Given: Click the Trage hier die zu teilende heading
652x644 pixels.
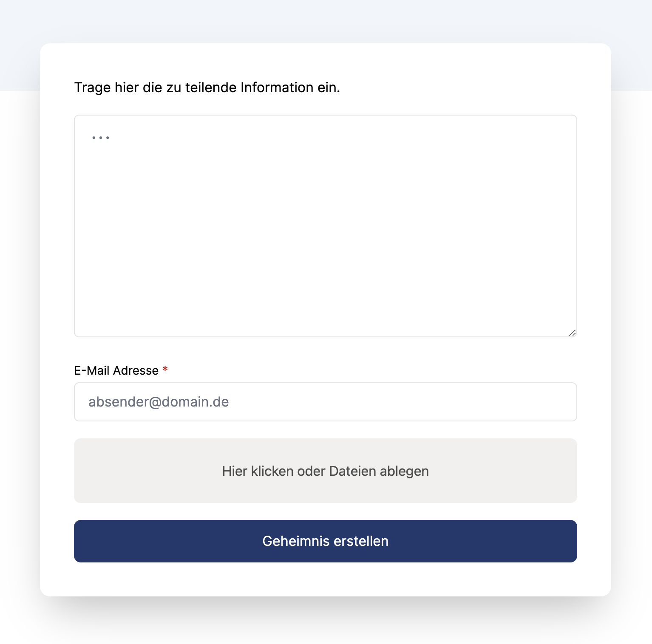Looking at the screenshot, I should [x=207, y=88].
